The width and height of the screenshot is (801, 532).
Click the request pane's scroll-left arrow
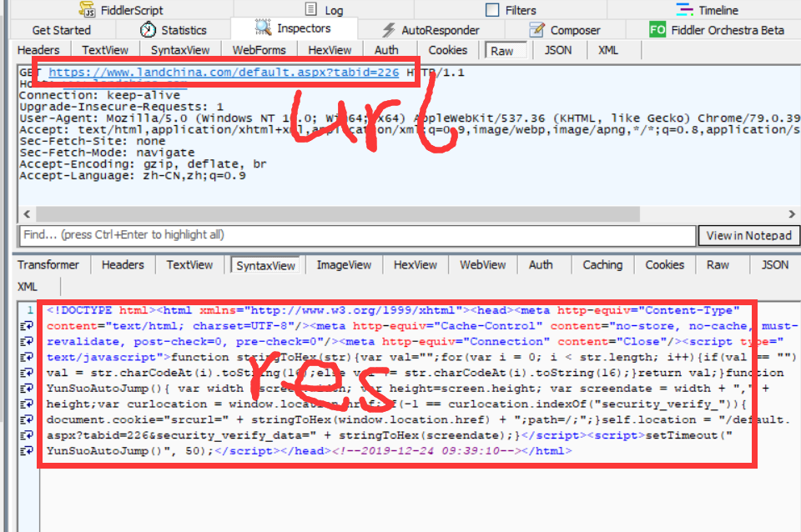pos(27,214)
